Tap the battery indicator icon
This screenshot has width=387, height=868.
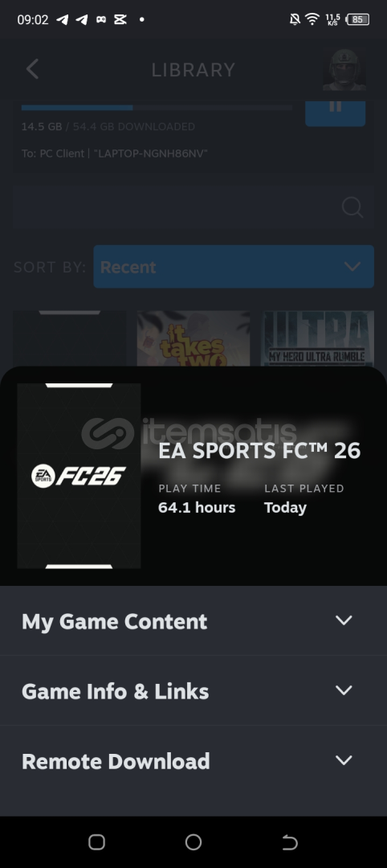point(358,19)
